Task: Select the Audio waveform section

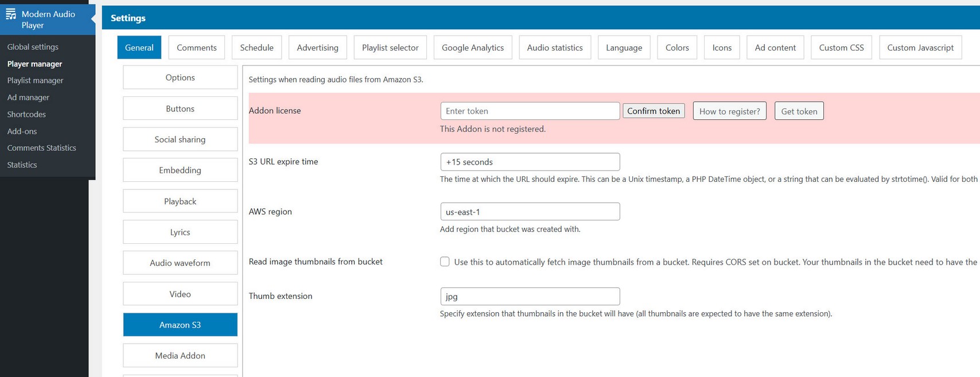Action: (180, 263)
